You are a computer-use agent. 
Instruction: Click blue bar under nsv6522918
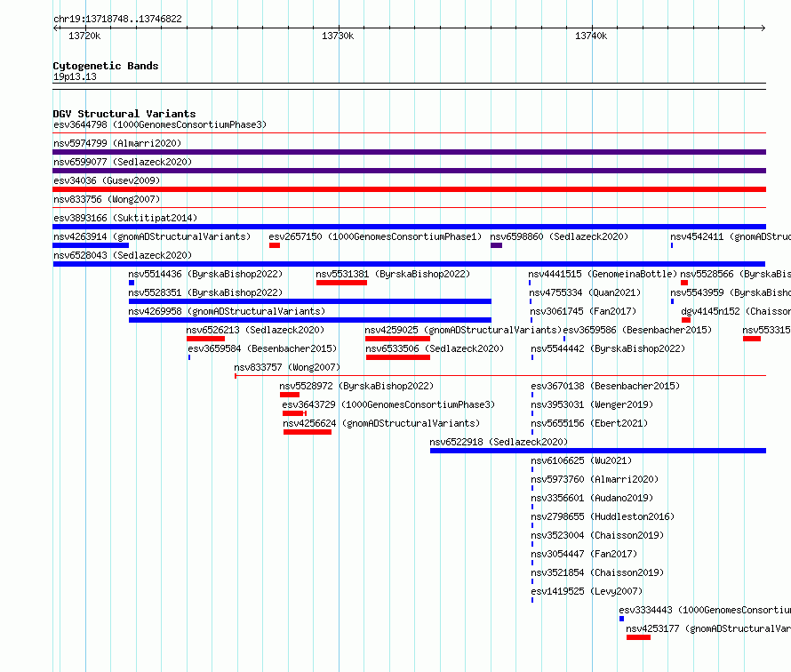[598, 451]
